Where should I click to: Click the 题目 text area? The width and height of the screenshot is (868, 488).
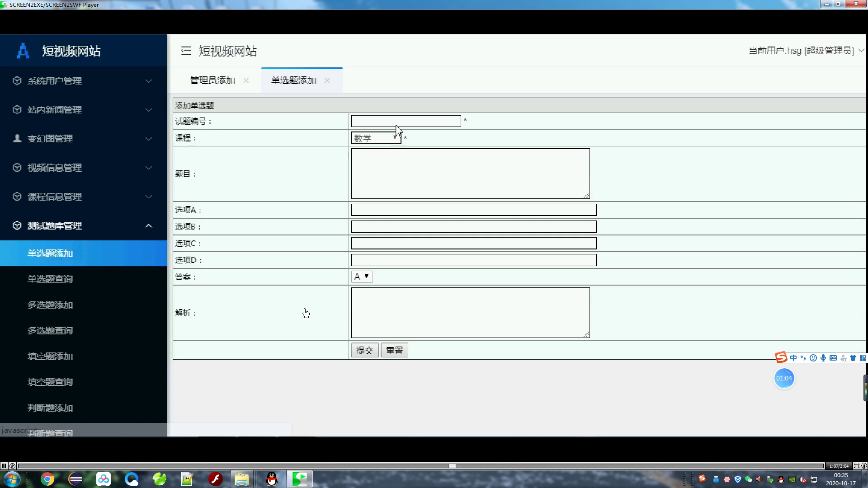pos(471,174)
